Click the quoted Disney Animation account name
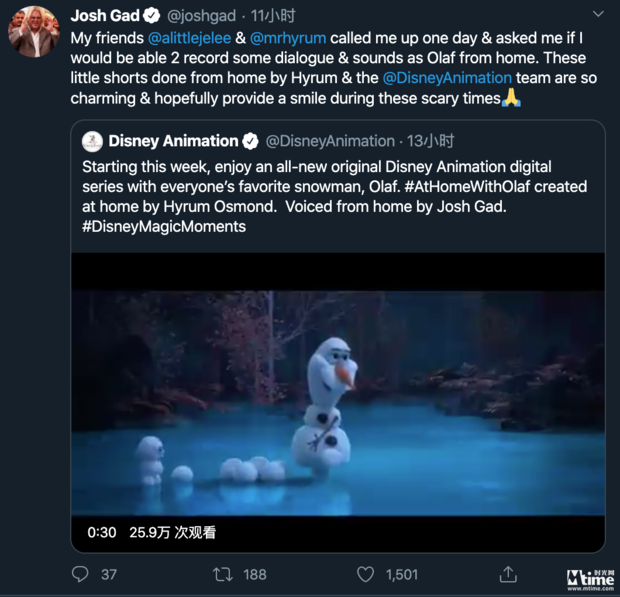The image size is (620, 597). pos(173,141)
